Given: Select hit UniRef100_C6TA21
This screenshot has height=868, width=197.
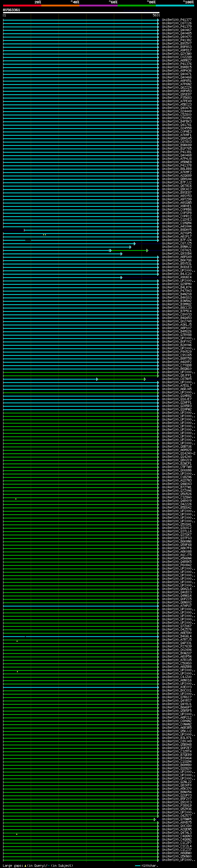Looking at the screenshot, I should (x=176, y=250).
